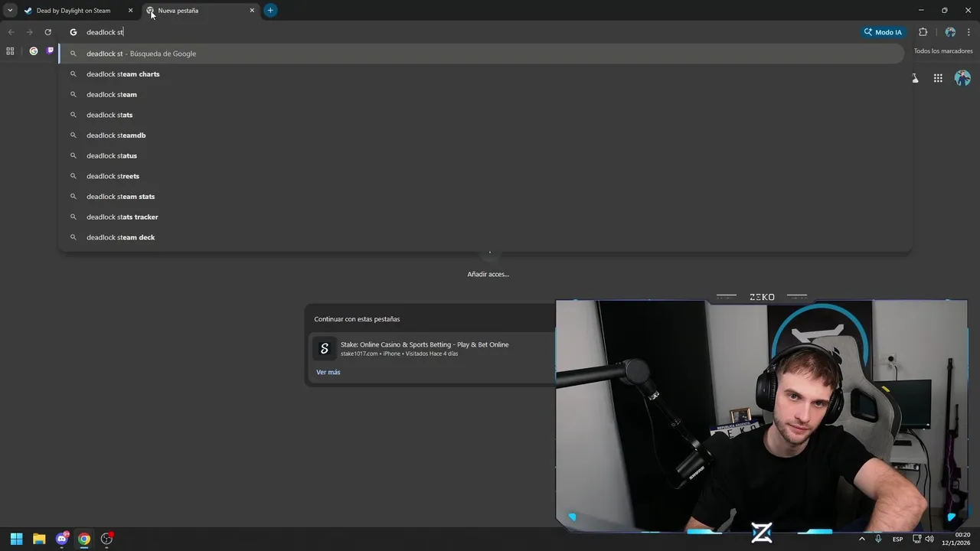Open the volume tray icon
The height and width of the screenshot is (551, 980).
pos(929,539)
